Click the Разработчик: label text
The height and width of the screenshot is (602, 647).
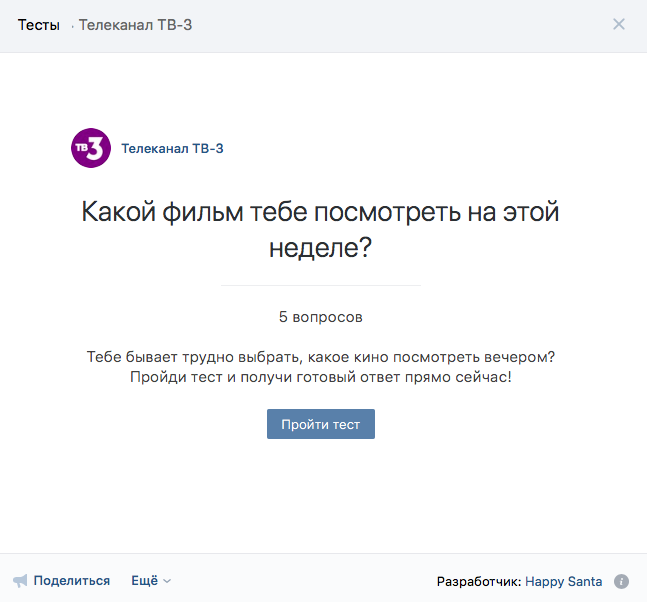pos(479,581)
